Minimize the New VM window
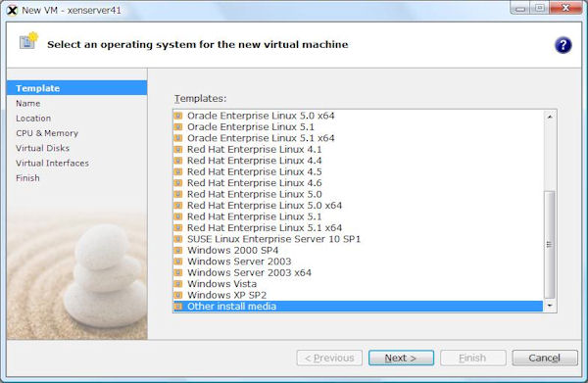 click(x=520, y=8)
